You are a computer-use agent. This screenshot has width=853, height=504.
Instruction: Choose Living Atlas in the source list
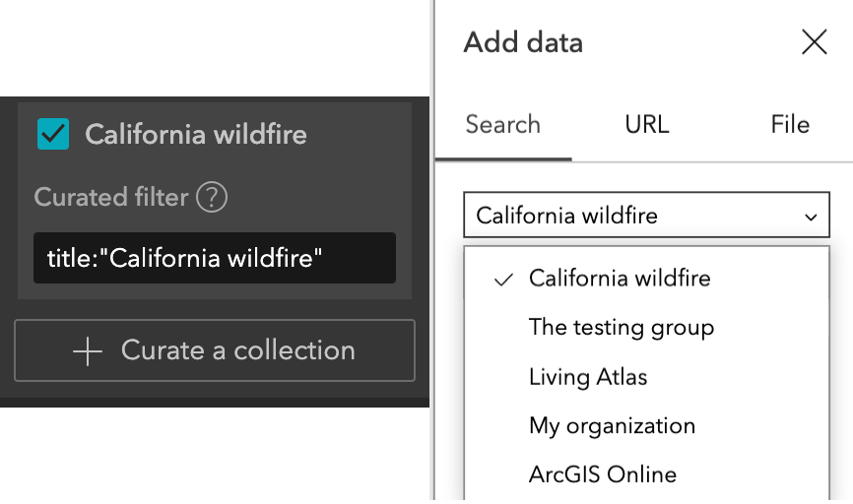coord(588,376)
